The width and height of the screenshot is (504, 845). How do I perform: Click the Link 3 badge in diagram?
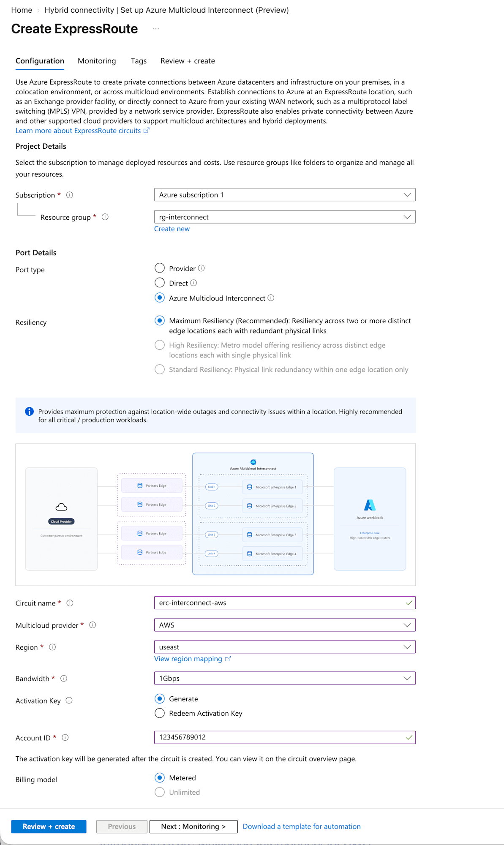click(x=212, y=534)
